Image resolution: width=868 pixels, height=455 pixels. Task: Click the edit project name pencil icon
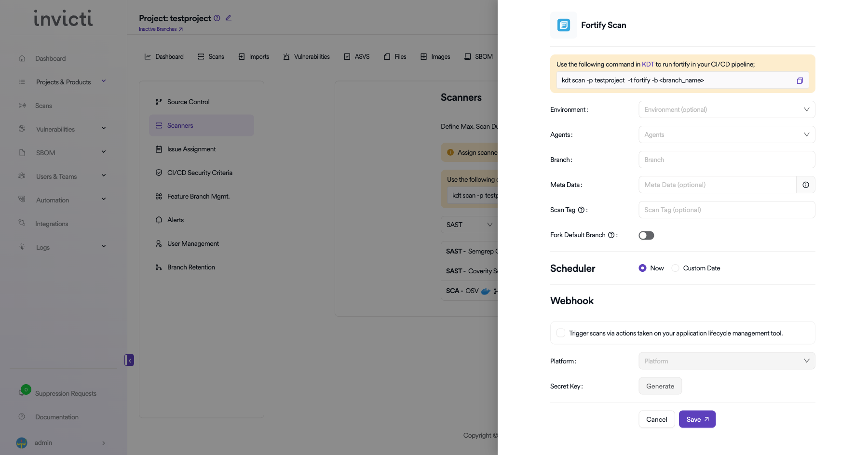click(x=229, y=18)
